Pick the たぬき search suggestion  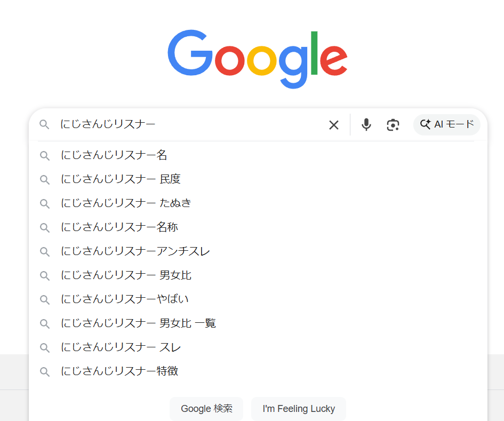(x=126, y=203)
